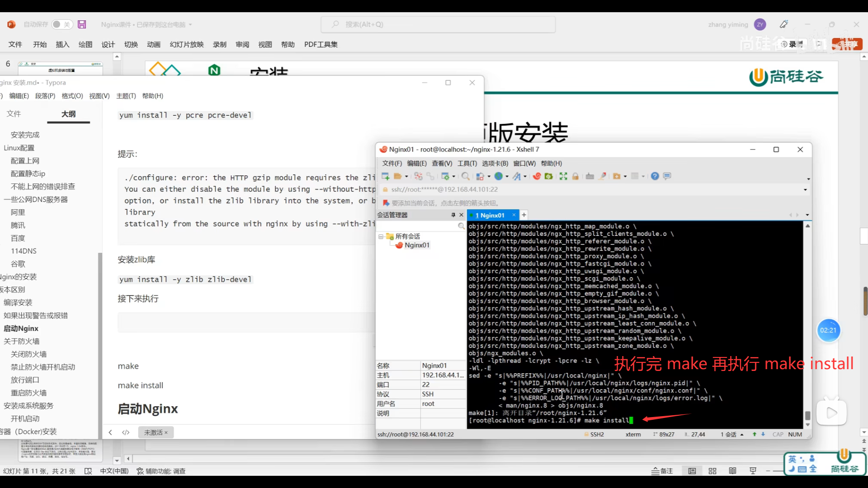Expand the ssh address bar dropdown
The width and height of the screenshot is (868, 488).
tap(805, 190)
